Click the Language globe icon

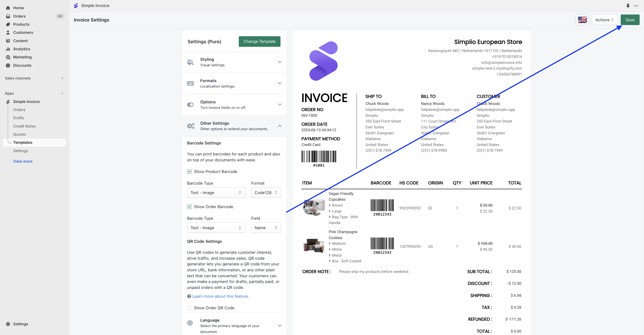190,323
